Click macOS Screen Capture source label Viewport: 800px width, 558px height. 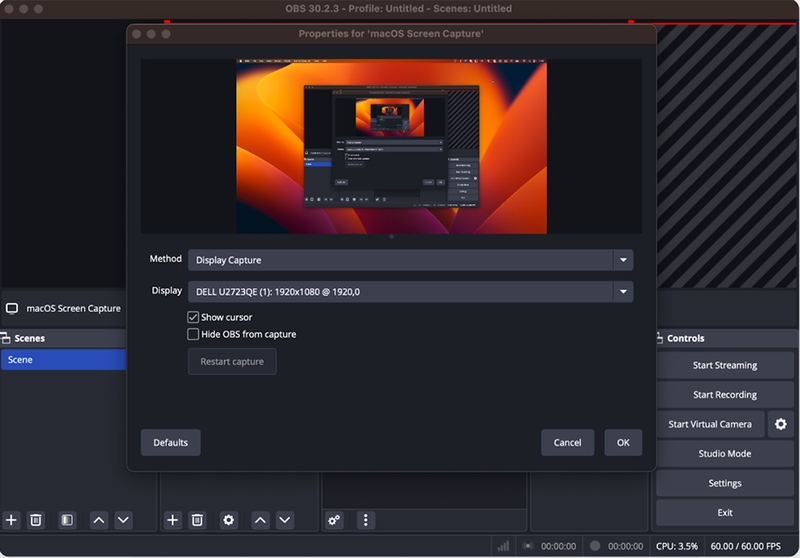(73, 309)
